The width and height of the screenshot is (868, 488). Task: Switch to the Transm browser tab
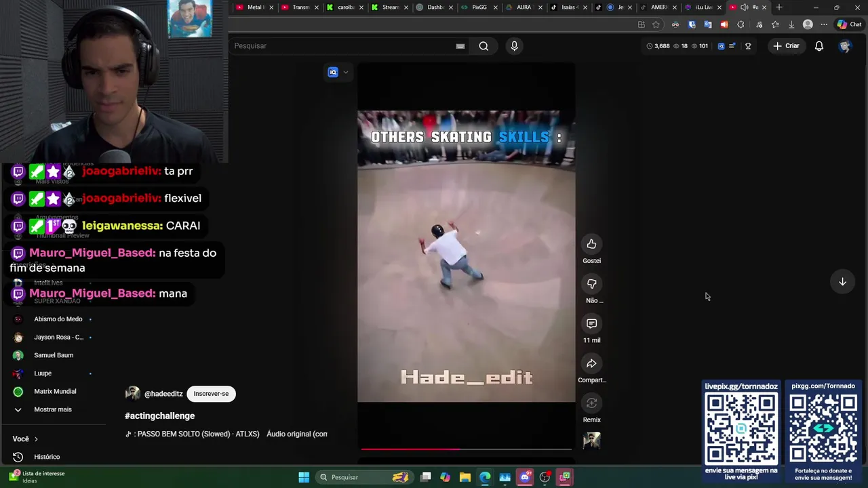[299, 7]
